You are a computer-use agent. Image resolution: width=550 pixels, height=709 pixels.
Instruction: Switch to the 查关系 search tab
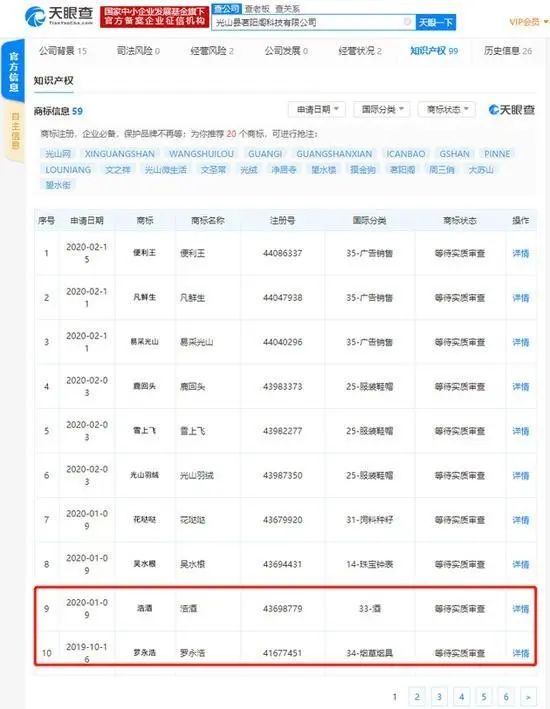coord(287,9)
